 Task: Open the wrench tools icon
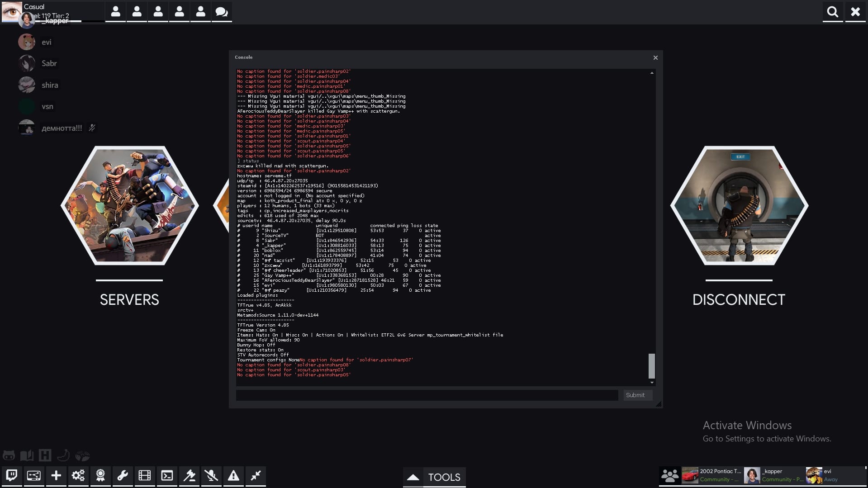pyautogui.click(x=123, y=476)
